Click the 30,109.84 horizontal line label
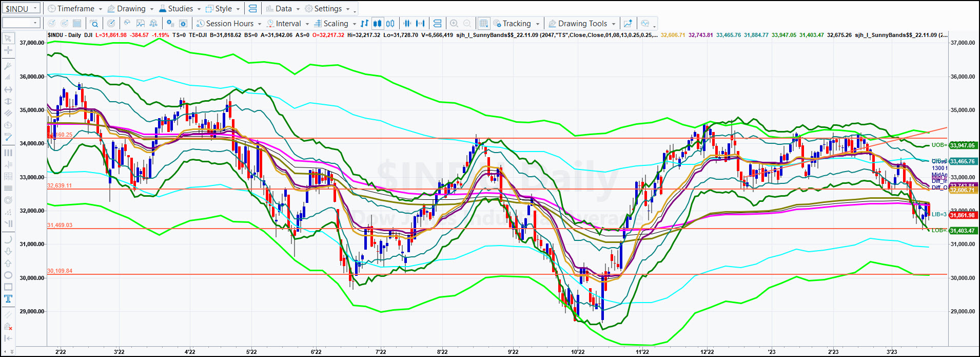The image size is (980, 357). coord(60,271)
